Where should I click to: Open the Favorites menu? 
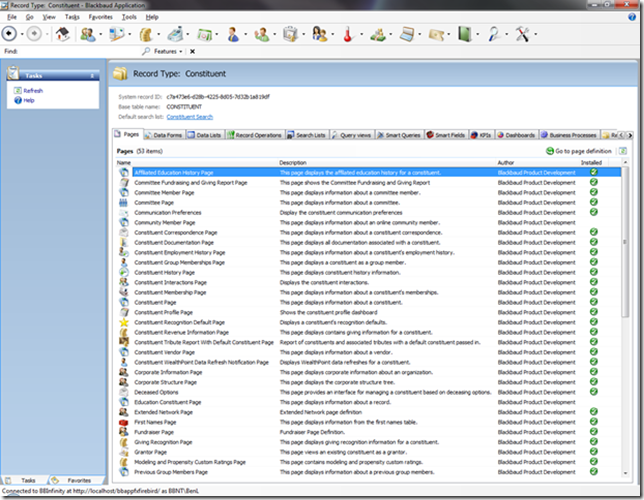101,17
